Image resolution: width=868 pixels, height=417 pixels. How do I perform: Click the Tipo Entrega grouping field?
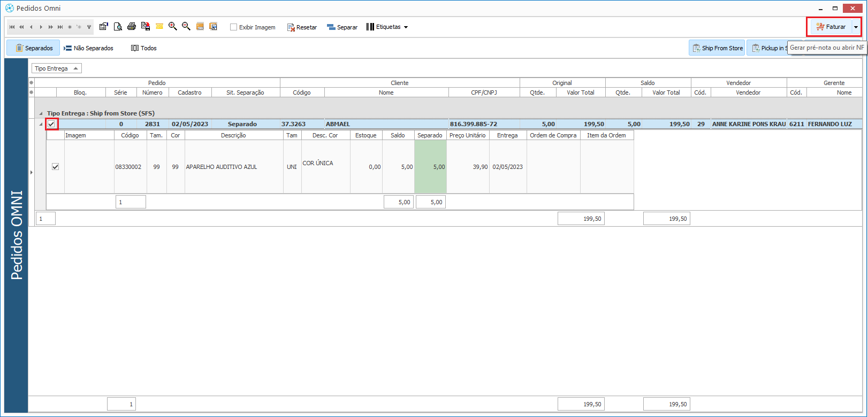point(57,68)
